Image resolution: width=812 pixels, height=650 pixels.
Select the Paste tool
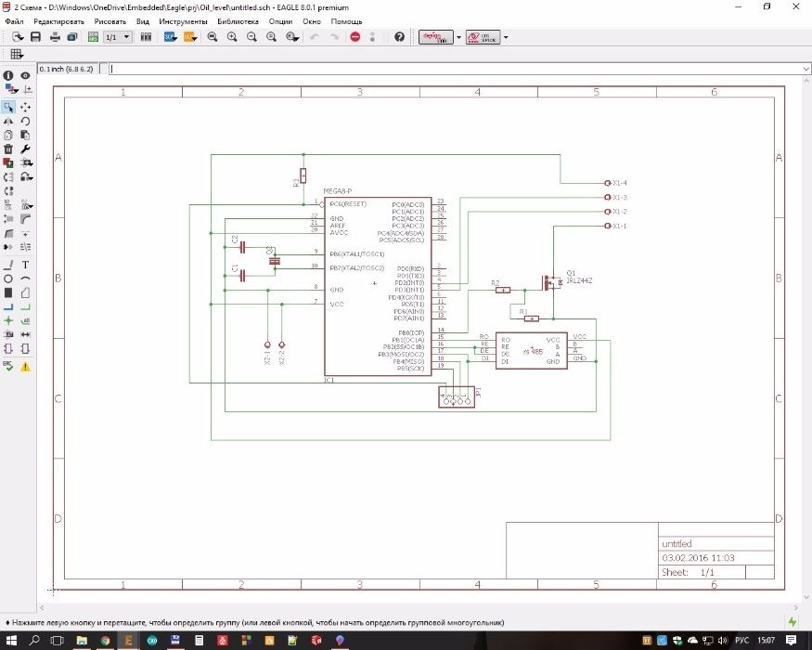(x=25, y=136)
